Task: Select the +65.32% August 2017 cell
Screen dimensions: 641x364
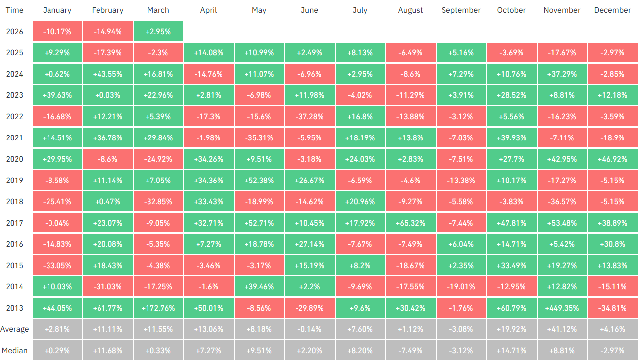Action: pos(410,223)
